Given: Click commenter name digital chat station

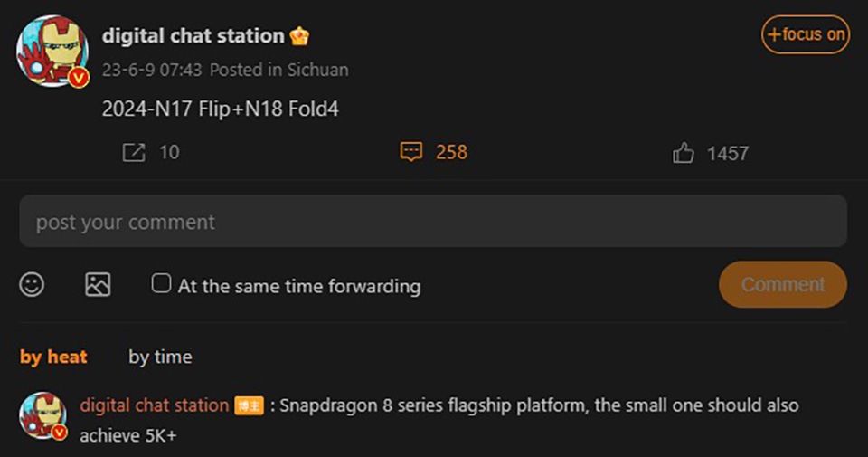Looking at the screenshot, I should point(155,405).
